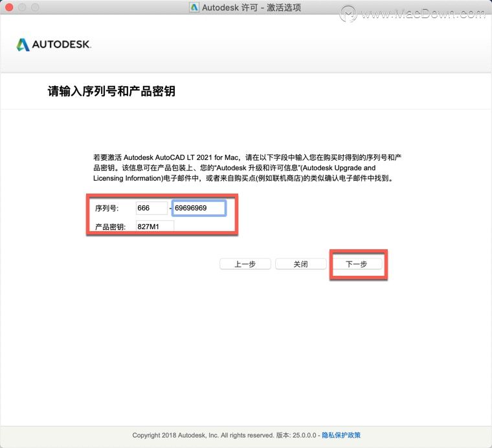
Task: Click the 下一步 (Next) button
Action: click(357, 264)
